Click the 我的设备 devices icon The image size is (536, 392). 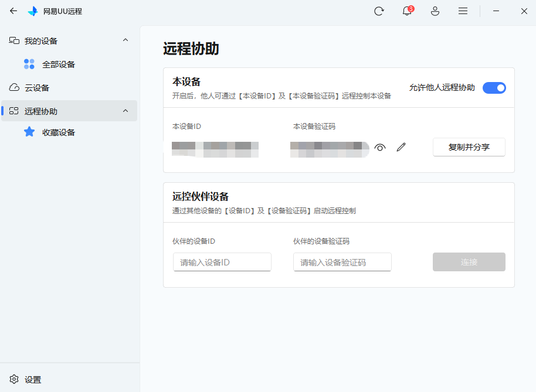[x=14, y=40]
